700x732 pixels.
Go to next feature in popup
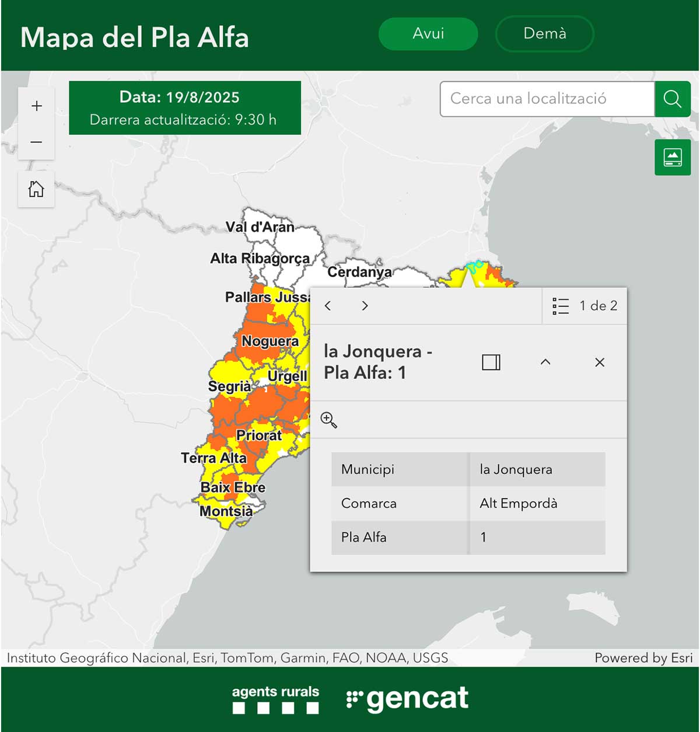365,306
